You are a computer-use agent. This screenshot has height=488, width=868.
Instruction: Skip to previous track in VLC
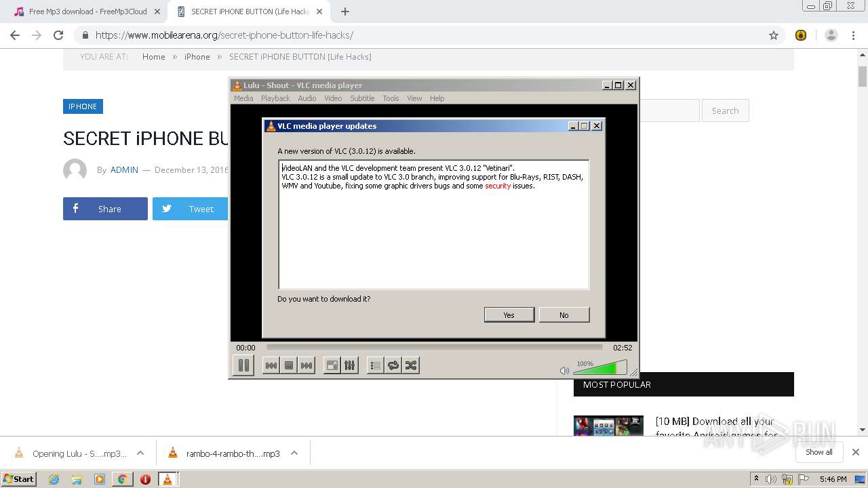pos(271,365)
